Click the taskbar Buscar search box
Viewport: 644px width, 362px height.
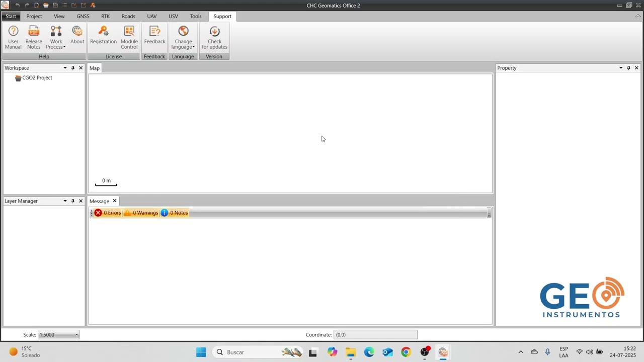point(258,352)
